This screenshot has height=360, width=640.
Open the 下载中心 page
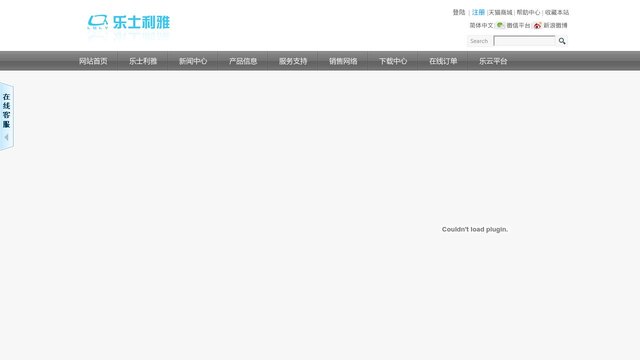(x=393, y=61)
